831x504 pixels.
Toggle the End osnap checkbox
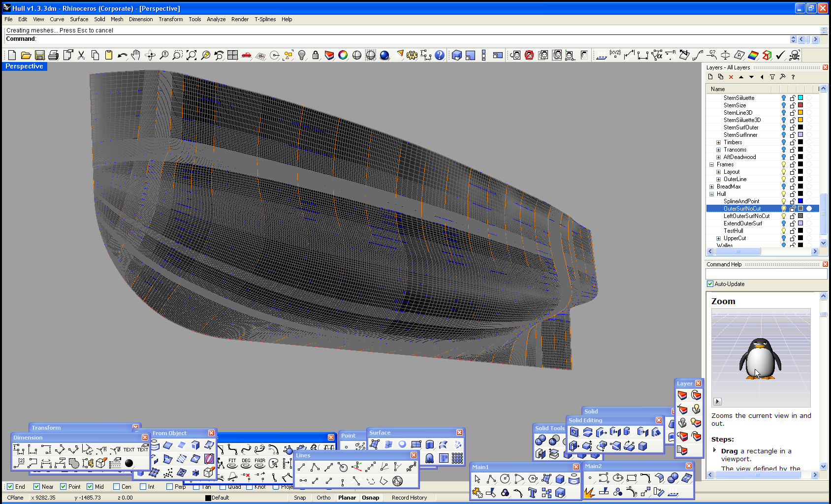click(x=10, y=487)
